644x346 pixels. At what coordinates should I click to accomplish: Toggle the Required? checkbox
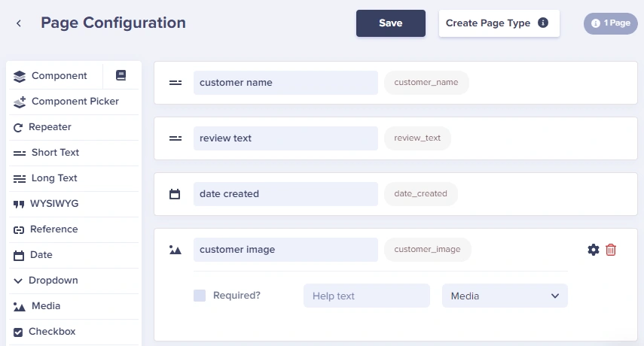200,296
